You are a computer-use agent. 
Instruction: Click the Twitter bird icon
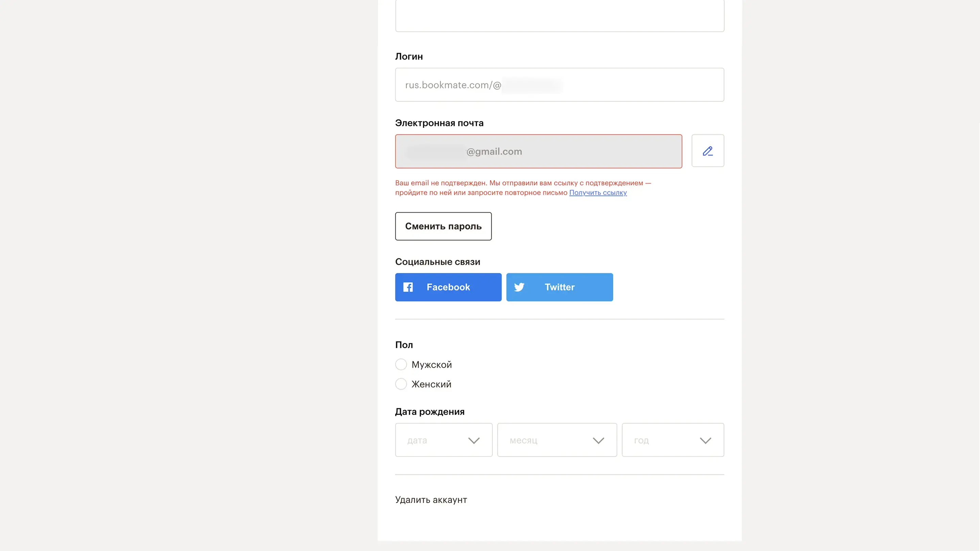click(x=519, y=287)
